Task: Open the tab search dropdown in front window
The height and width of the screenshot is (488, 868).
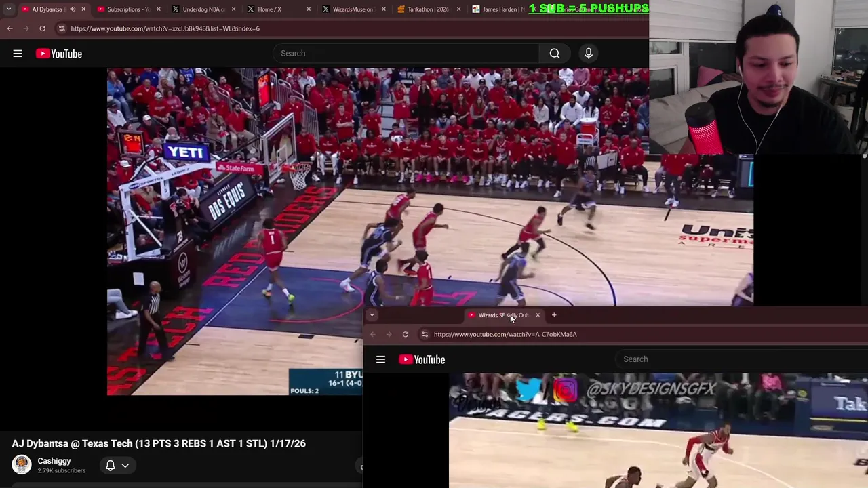Action: [372, 315]
